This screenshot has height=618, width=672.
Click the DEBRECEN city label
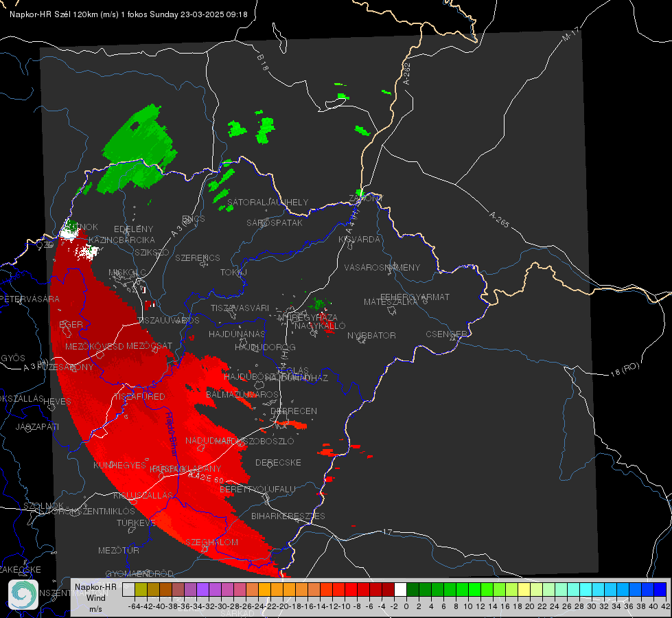294,411
